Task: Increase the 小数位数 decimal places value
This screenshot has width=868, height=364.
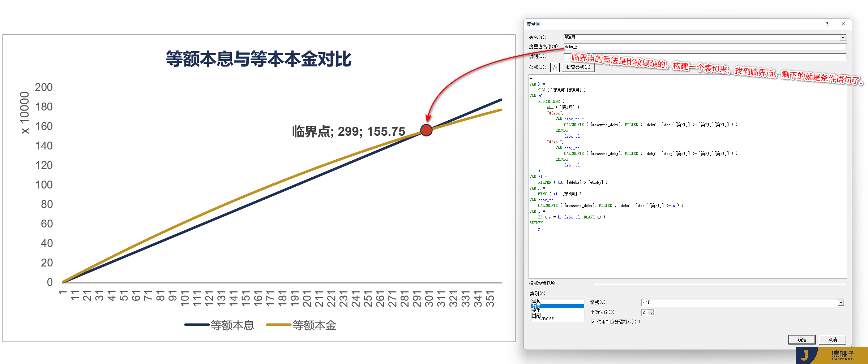Action: coord(651,311)
